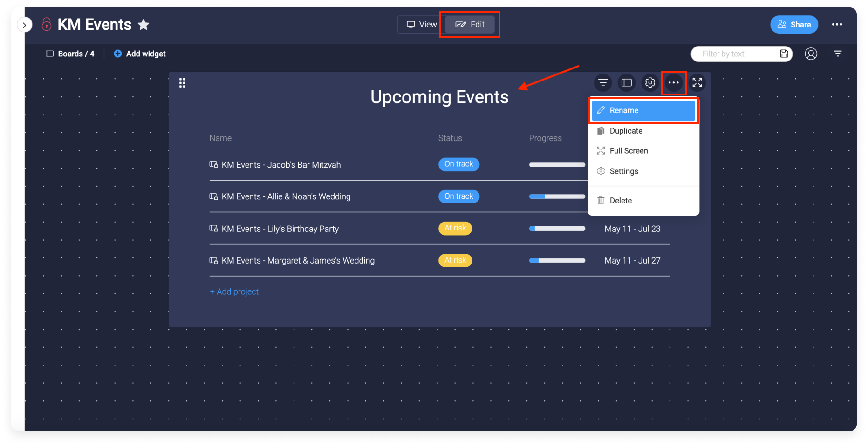Click the board icon beside Jacob's Bar Mitzvah
The height and width of the screenshot is (446, 868).
[x=213, y=164]
